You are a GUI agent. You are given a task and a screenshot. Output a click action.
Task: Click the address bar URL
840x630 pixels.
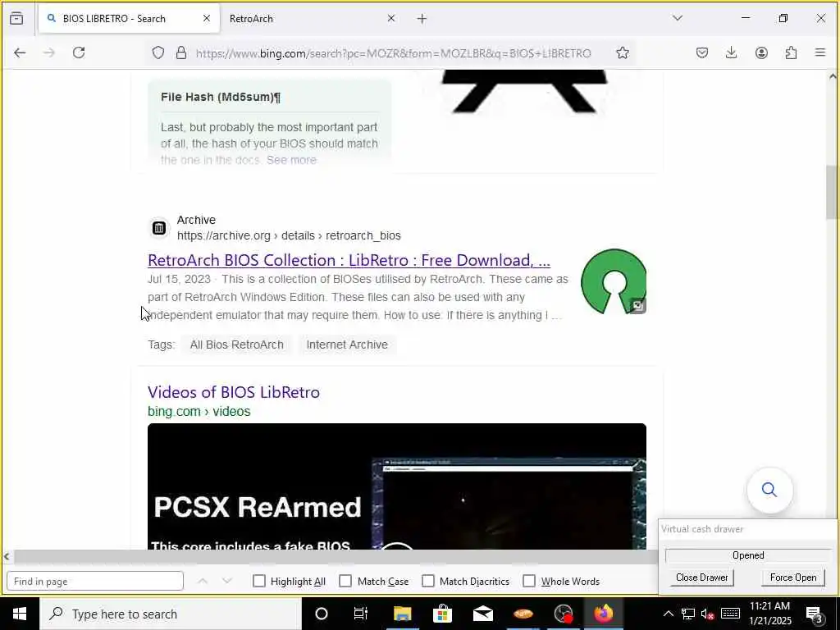coord(393,53)
